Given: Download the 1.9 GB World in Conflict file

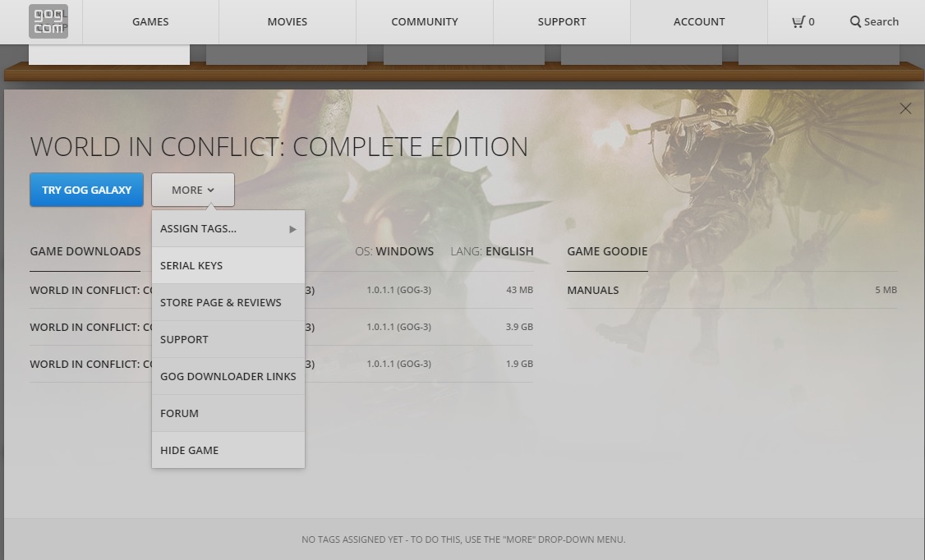Looking at the screenshot, I should coord(282,364).
